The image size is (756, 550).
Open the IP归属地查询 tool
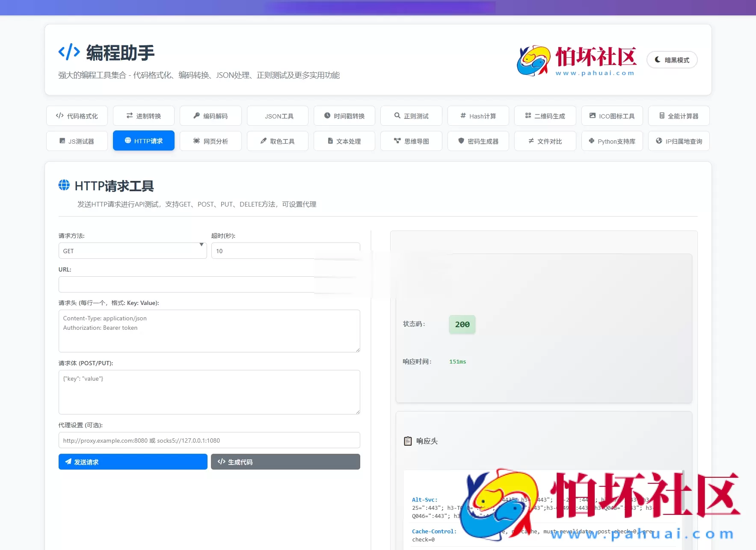pyautogui.click(x=678, y=141)
